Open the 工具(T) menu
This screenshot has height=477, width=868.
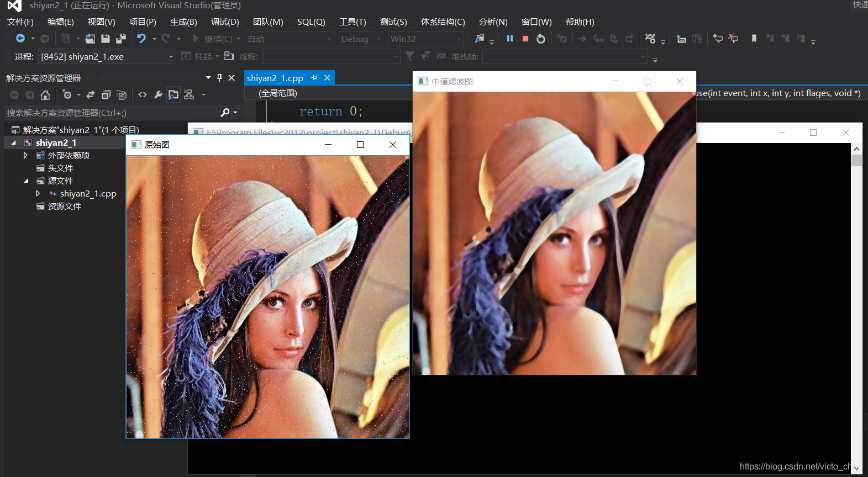(353, 22)
